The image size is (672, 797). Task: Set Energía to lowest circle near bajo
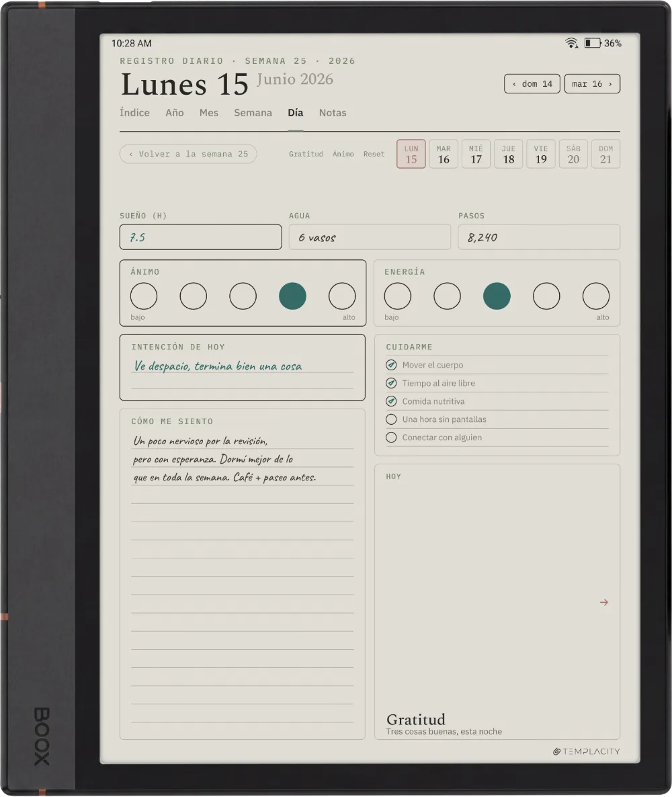pyautogui.click(x=398, y=296)
